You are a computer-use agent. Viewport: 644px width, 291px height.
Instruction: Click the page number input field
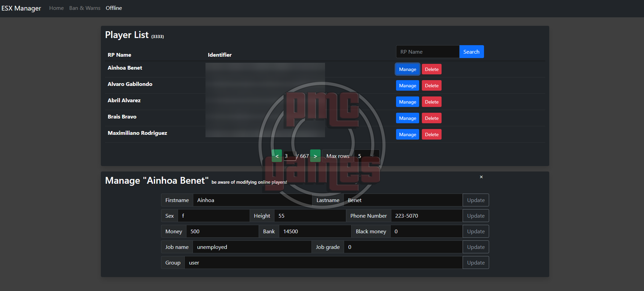point(289,156)
